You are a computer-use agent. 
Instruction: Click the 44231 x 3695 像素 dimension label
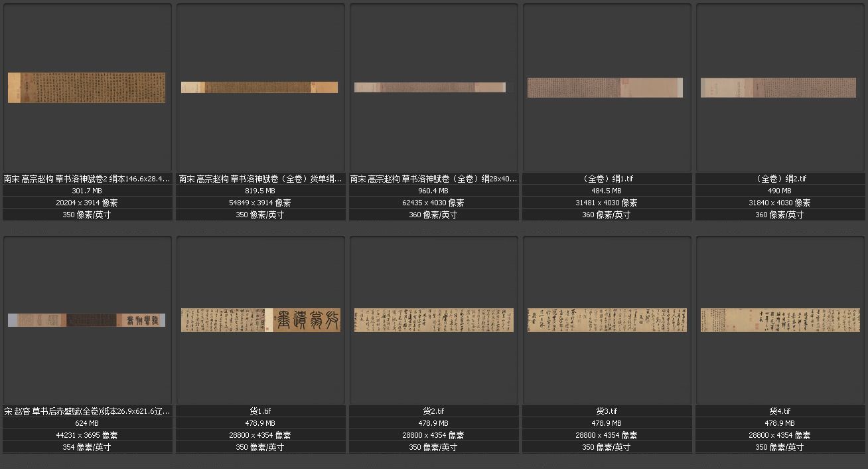tap(87, 435)
